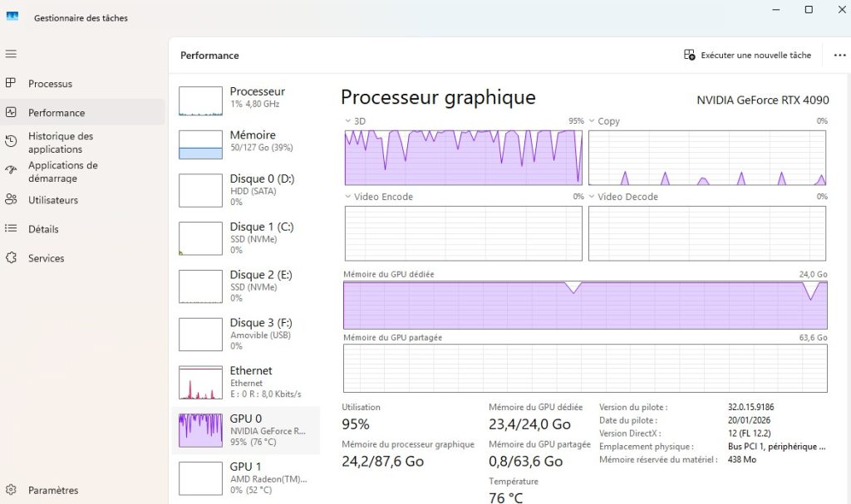Click the Processus grid icon

point(11,83)
